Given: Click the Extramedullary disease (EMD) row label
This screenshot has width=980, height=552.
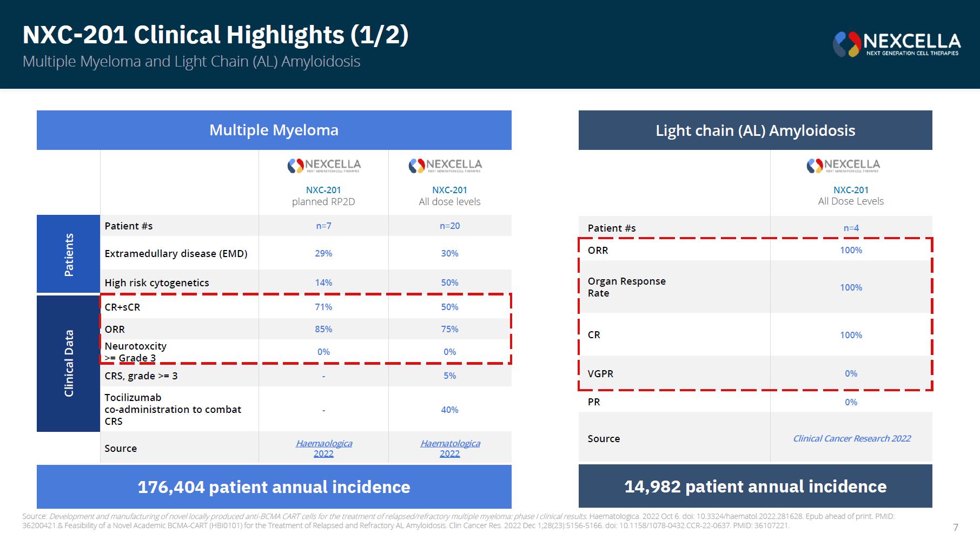Looking at the screenshot, I should click(x=176, y=253).
